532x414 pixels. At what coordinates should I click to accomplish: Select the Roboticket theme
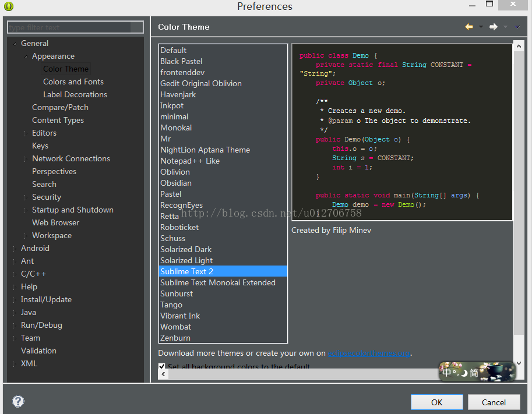click(x=223, y=227)
